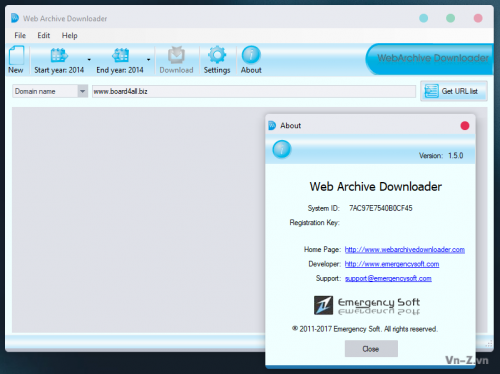Screen dimensions: 500x374
Task: Click the copyright 2011-2017 Emergency Soft text
Action: [x=365, y=329]
